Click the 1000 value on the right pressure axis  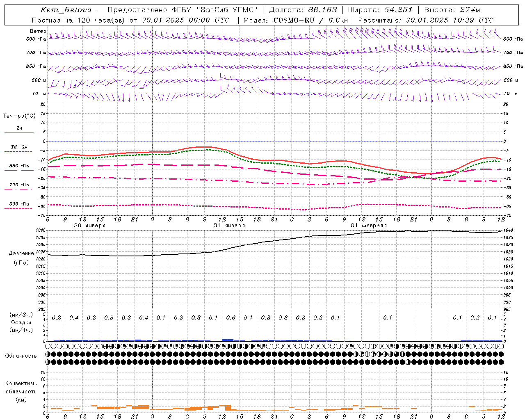(508, 288)
